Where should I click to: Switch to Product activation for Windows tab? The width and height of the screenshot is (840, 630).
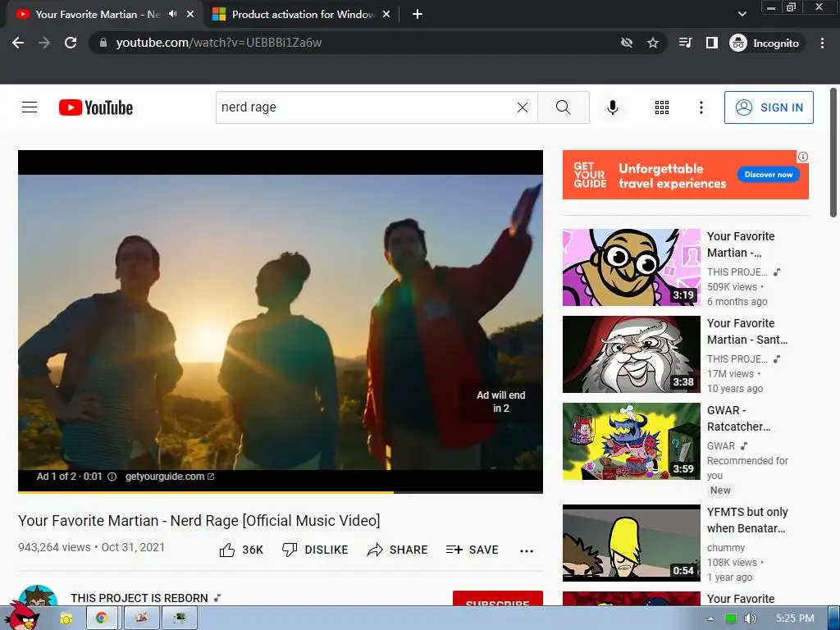click(x=303, y=15)
